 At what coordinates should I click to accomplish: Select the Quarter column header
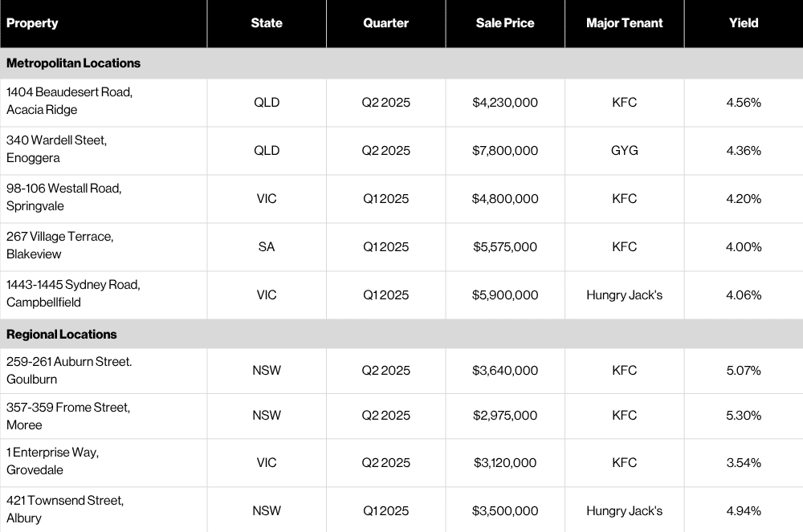386,23
